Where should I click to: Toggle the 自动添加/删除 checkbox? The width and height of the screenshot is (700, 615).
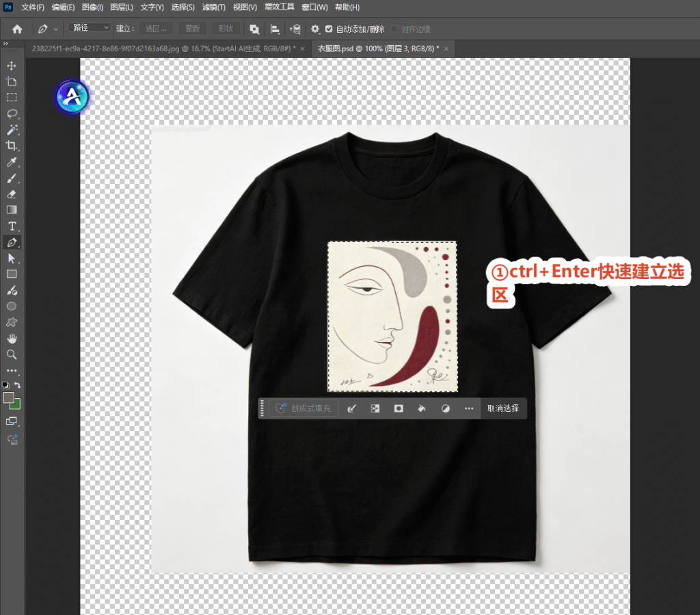pyautogui.click(x=329, y=29)
